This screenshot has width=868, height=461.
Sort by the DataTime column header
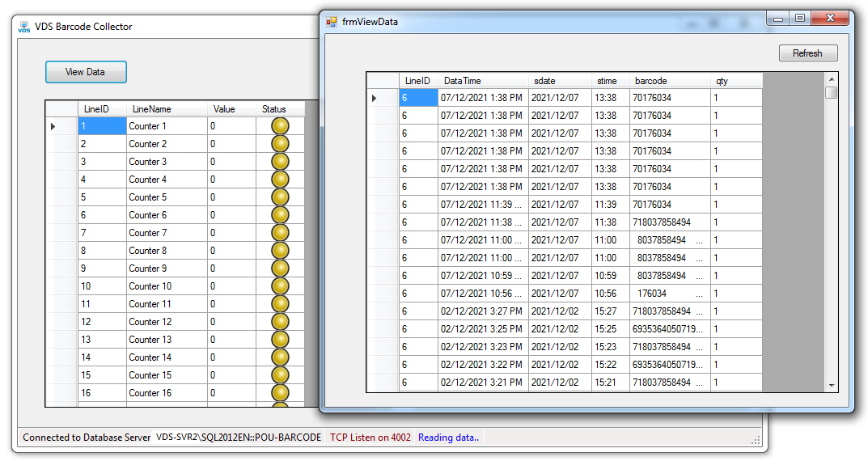point(483,81)
